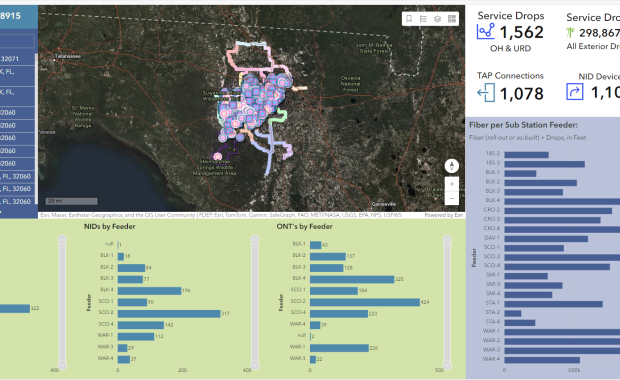620x380 pixels.
Task: Select SCO-2 bar (317) in NIDs by Feeder
Action: pyautogui.click(x=169, y=314)
